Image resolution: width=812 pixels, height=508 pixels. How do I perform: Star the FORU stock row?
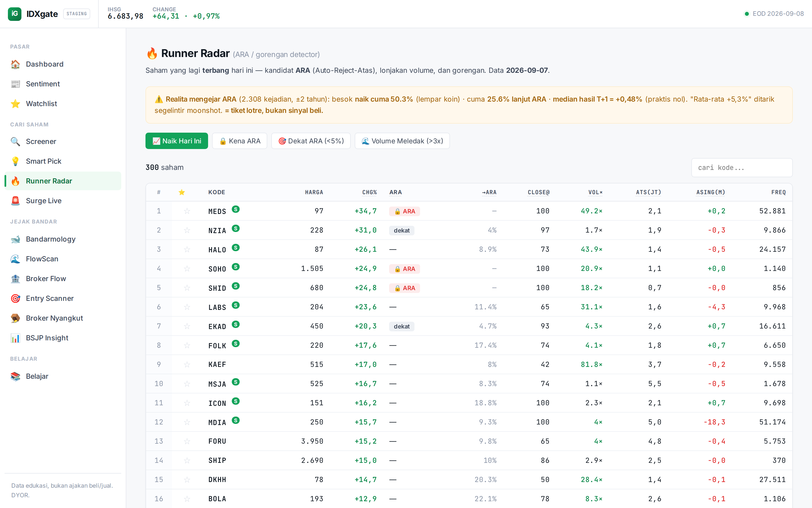tap(187, 441)
